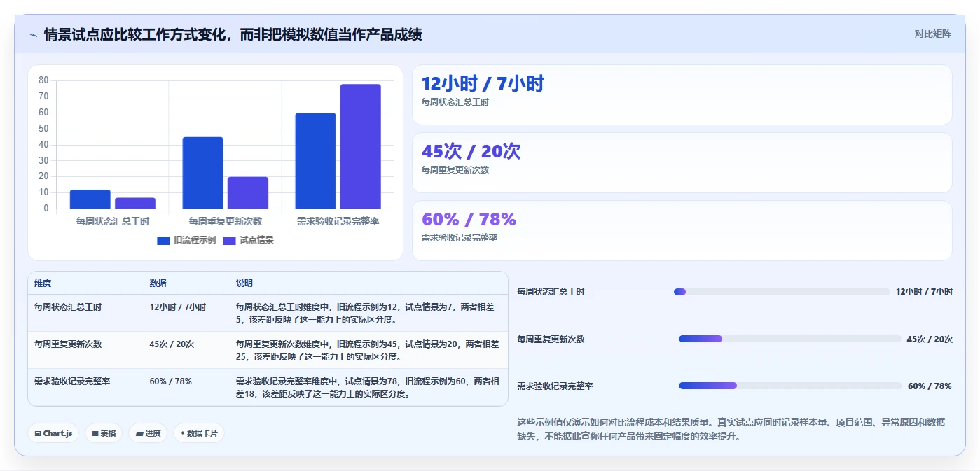
Task: Click the 60% / 78% value beside progress bar
Action: click(x=930, y=386)
